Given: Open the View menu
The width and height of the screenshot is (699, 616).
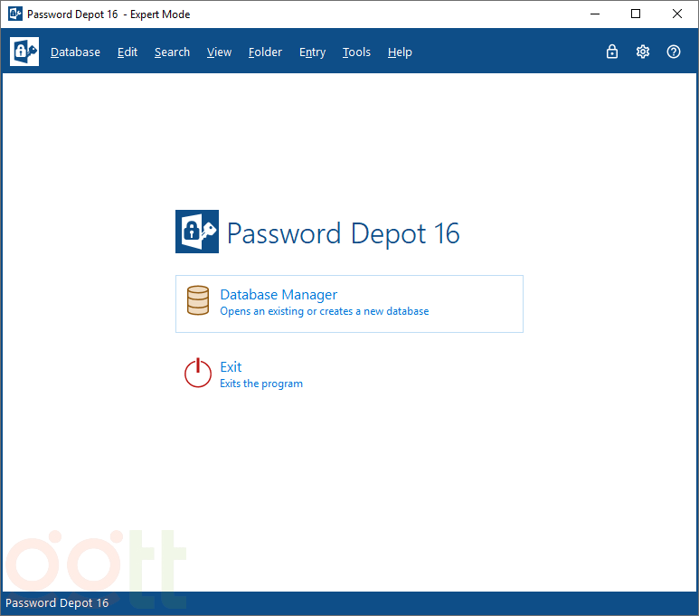Looking at the screenshot, I should click(219, 52).
